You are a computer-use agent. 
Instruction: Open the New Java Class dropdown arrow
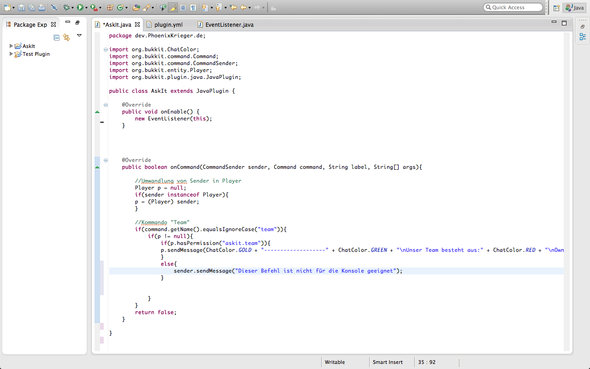click(x=126, y=8)
